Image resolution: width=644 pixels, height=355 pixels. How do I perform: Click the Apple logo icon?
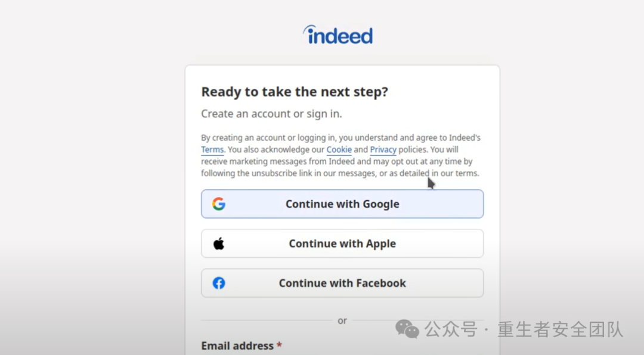coord(219,244)
